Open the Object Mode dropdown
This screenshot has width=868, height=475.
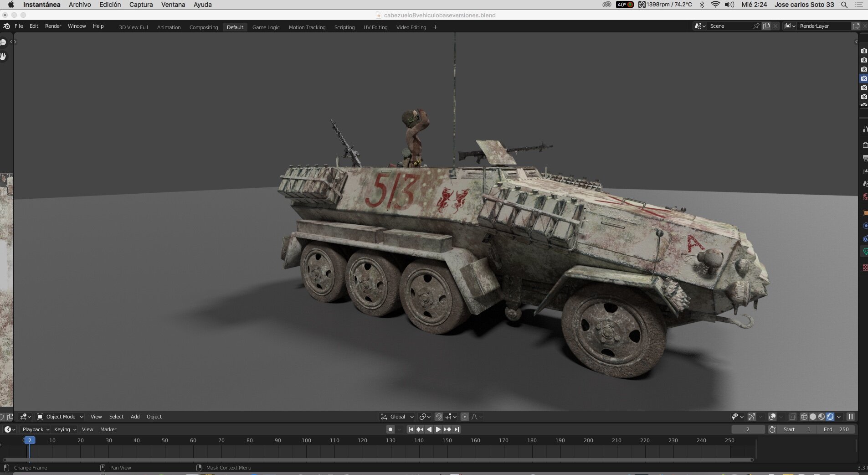pyautogui.click(x=60, y=417)
